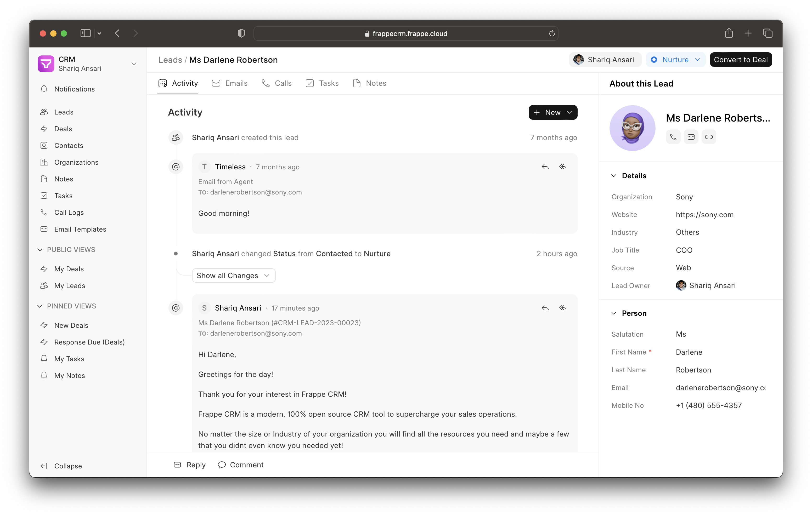This screenshot has width=812, height=516.
Task: Switch to the Emails tab
Action: 236,83
